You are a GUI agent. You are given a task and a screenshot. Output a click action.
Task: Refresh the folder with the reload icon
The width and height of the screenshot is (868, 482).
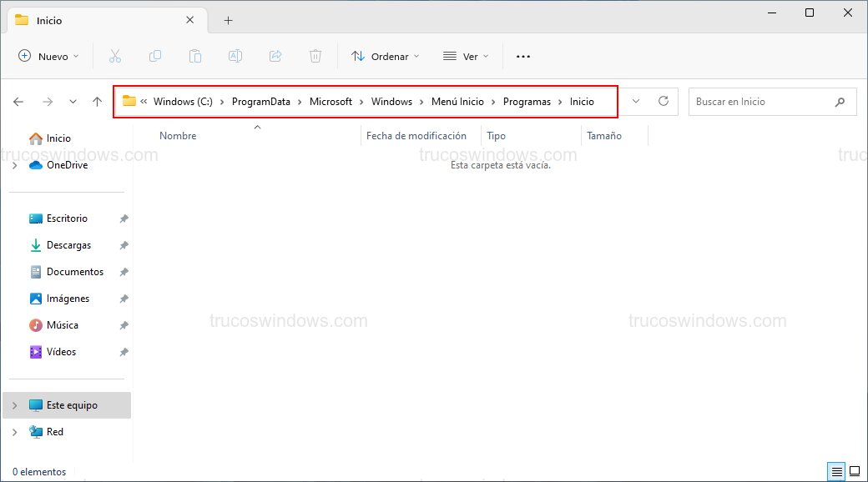click(664, 101)
